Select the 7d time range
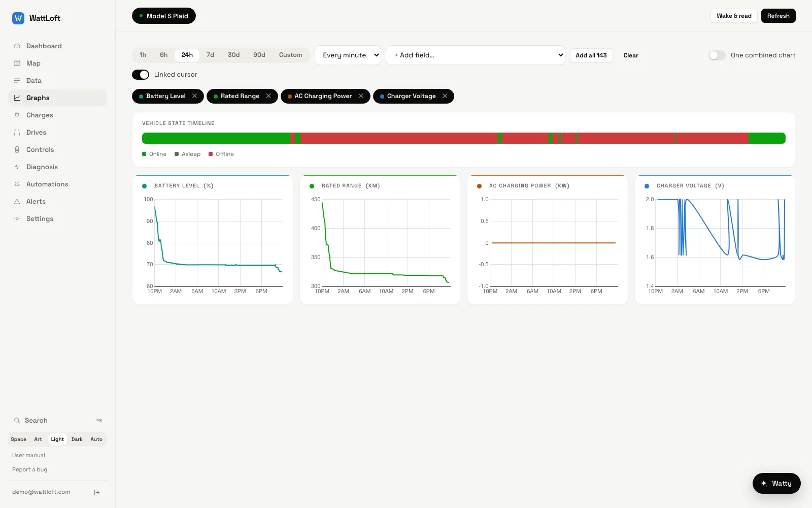 [210, 55]
